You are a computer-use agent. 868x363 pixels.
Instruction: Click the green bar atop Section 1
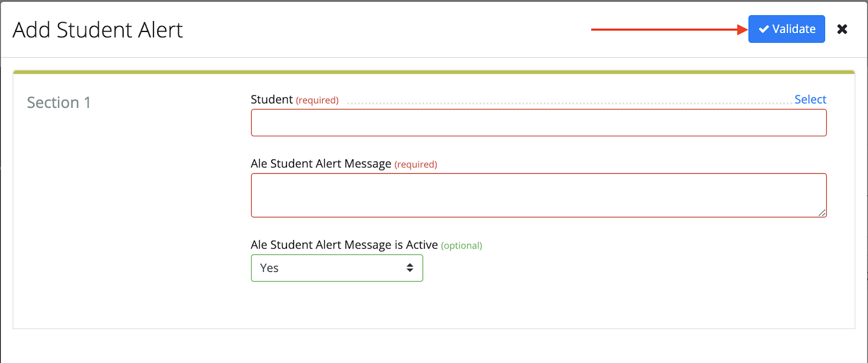tap(434, 72)
